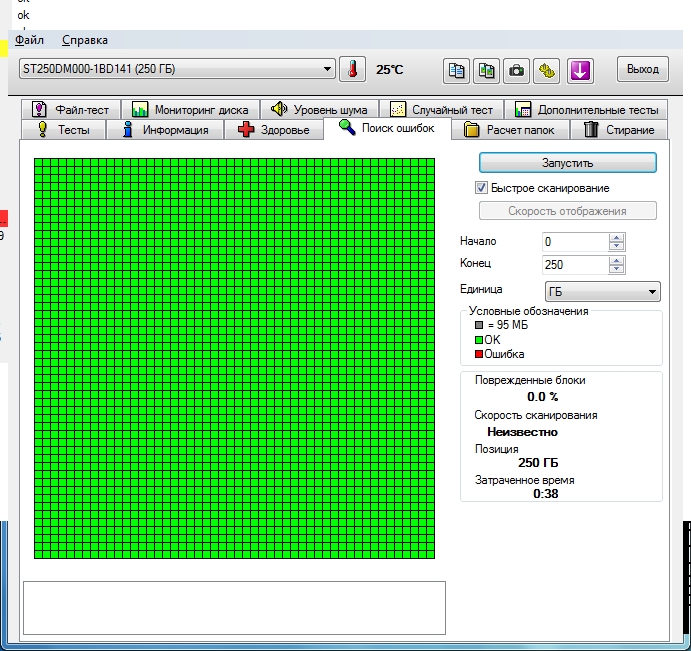Open options via the yellow gears icon

click(x=546, y=71)
